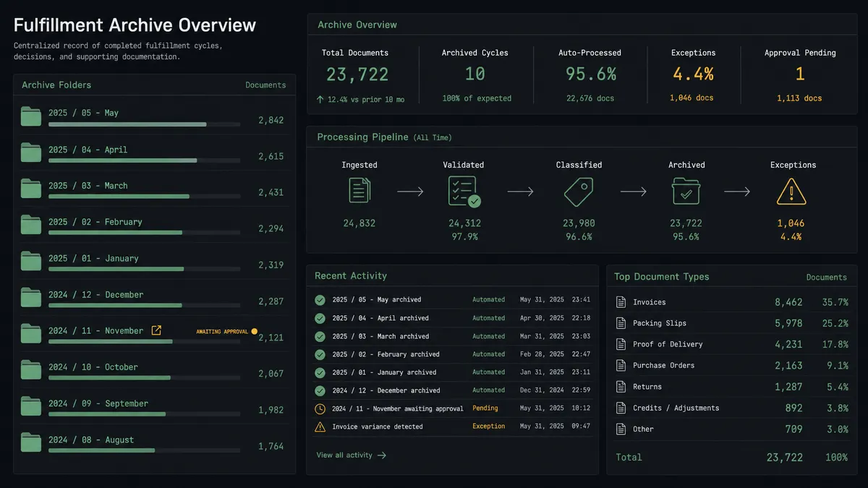
Task: Select the Total Documents 23,722 value
Action: (x=357, y=74)
